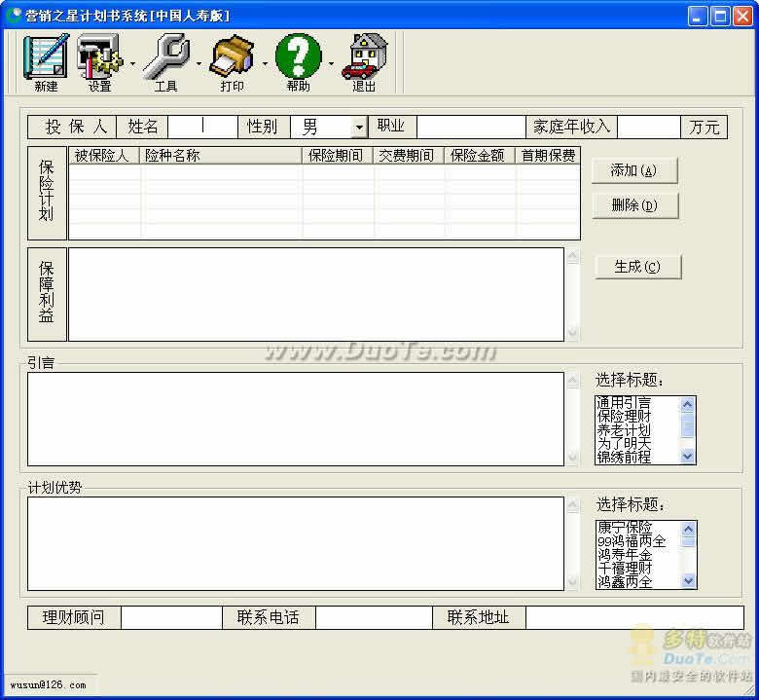This screenshot has height=700, width=759.
Task: Select 康宁保险 in the plan advantages list
Action: (624, 528)
